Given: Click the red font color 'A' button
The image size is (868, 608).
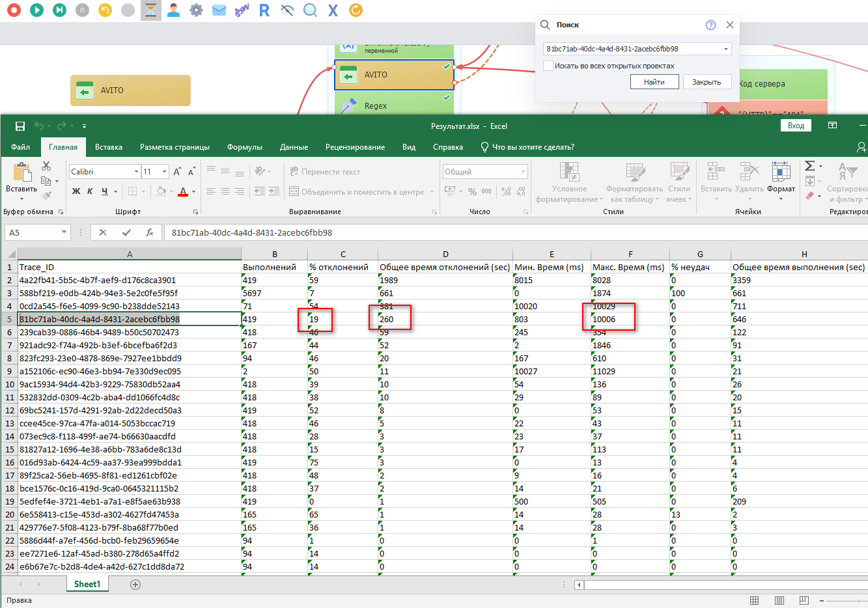Looking at the screenshot, I should (x=183, y=191).
